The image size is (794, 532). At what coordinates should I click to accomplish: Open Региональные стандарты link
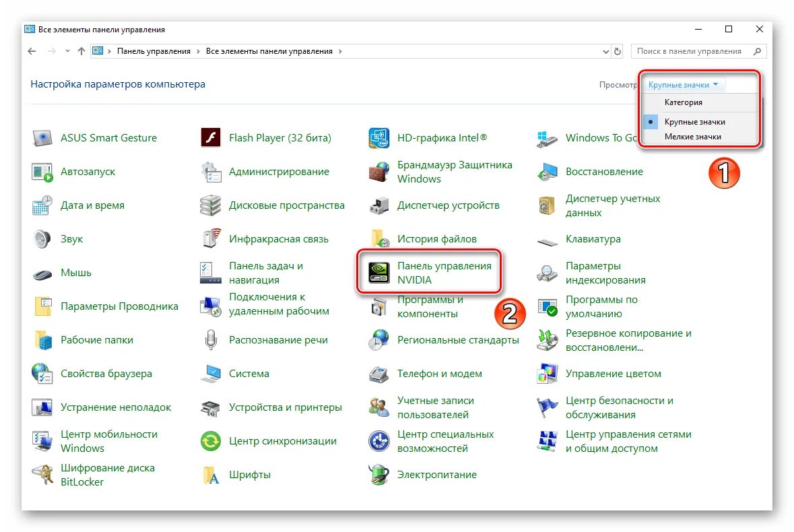(458, 340)
